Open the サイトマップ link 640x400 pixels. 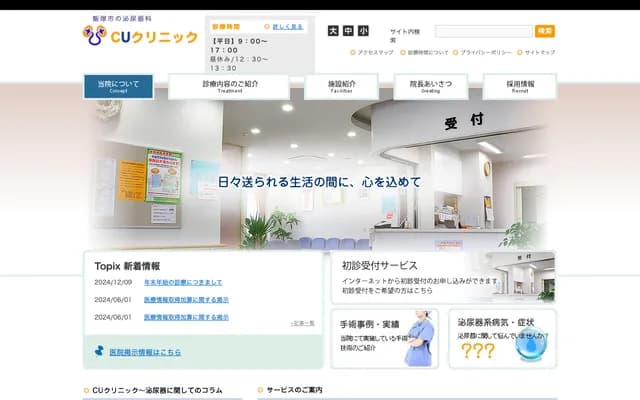point(540,52)
